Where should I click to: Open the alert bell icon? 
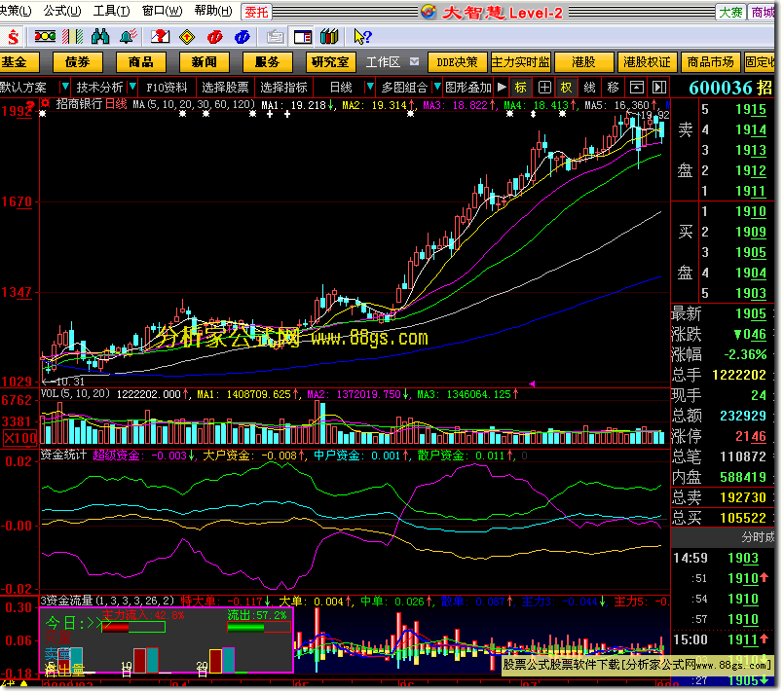click(129, 36)
